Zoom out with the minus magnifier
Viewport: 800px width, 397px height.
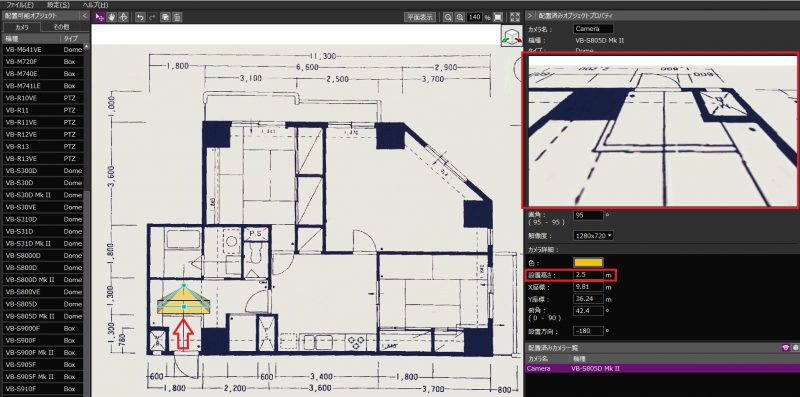[447, 17]
